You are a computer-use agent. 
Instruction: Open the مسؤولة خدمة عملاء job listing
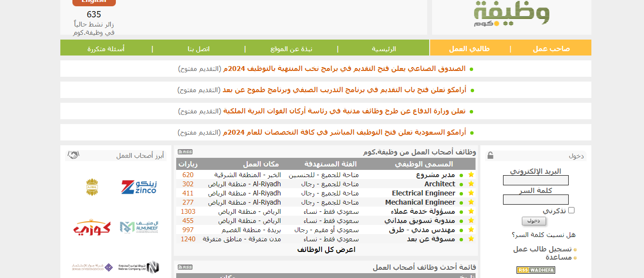pyautogui.click(x=423, y=211)
